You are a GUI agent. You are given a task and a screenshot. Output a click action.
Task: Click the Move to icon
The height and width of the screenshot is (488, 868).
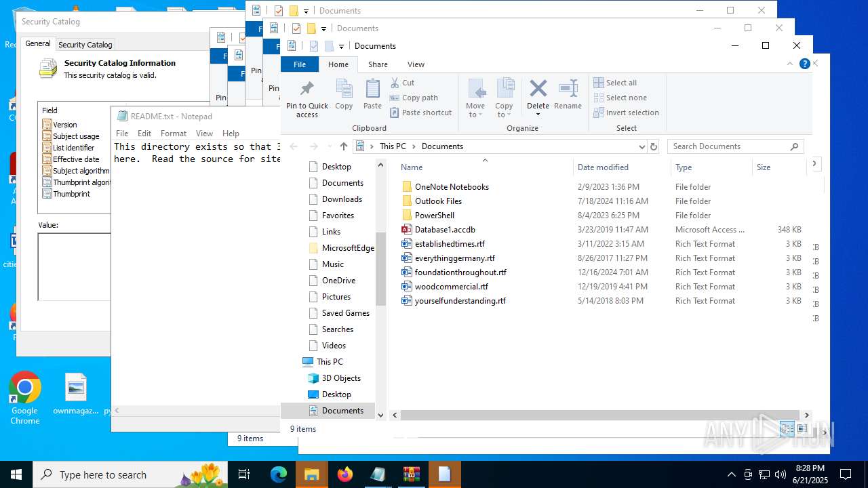pos(476,89)
